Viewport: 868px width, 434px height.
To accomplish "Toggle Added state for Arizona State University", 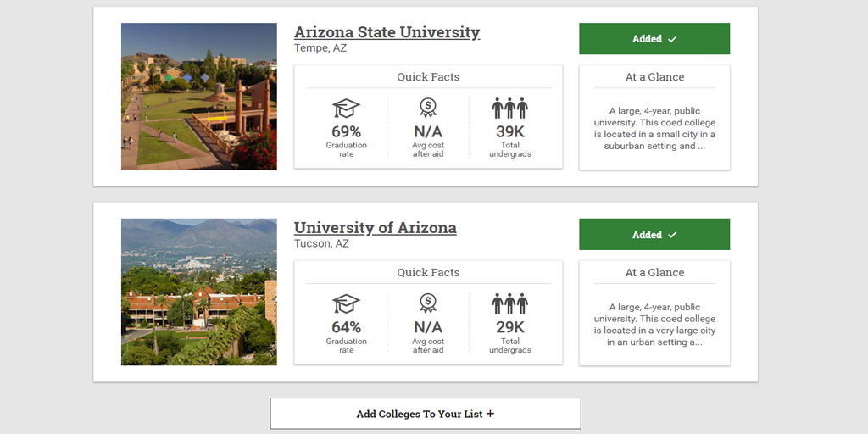I will pos(654,39).
